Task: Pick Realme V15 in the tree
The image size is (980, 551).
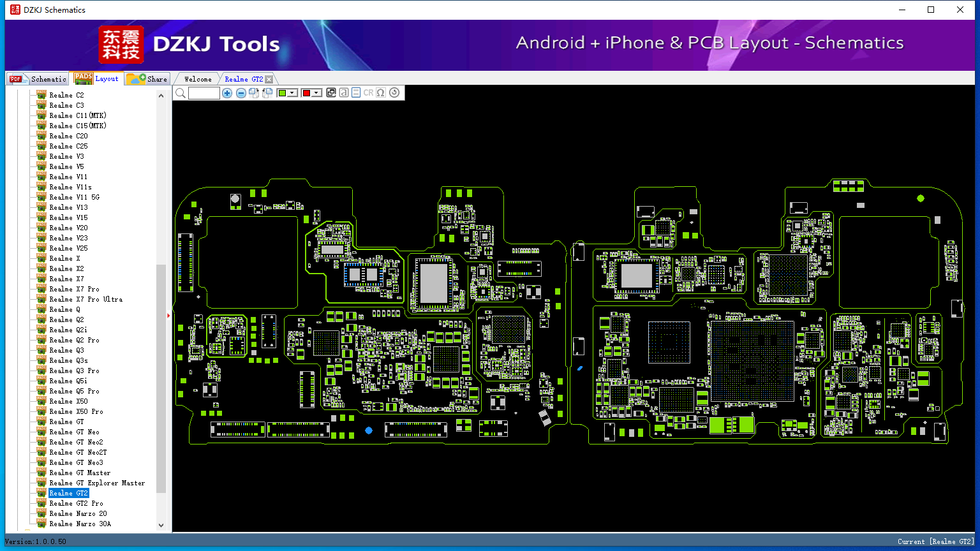Action: pyautogui.click(x=69, y=217)
